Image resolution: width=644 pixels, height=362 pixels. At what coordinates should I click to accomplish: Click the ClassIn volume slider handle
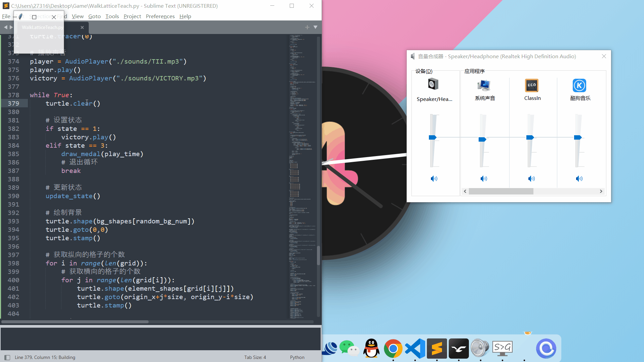tap(530, 137)
